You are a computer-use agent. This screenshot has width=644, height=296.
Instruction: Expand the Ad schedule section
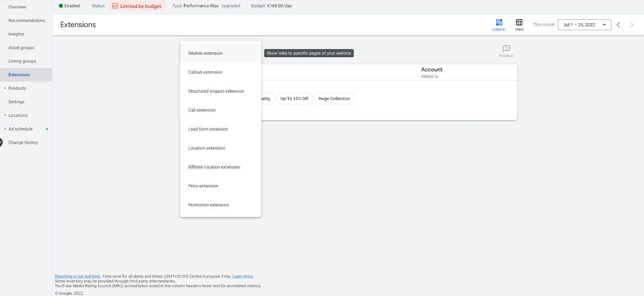pos(5,129)
